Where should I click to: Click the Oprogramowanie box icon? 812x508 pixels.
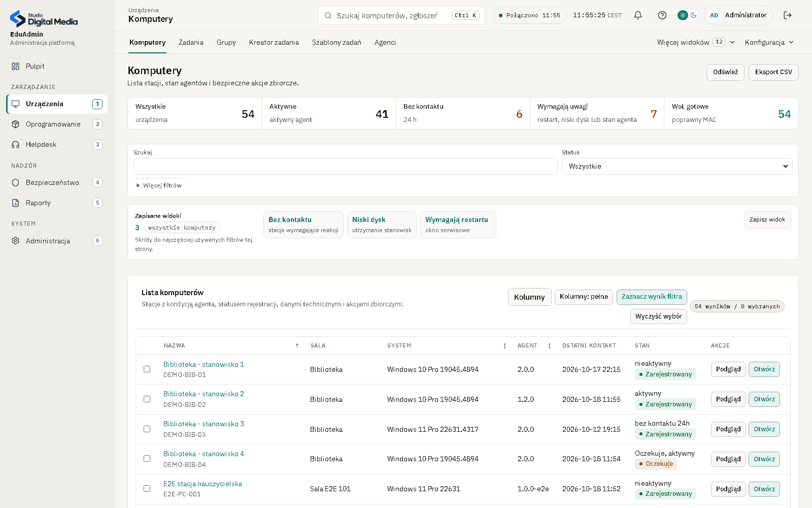click(x=16, y=124)
